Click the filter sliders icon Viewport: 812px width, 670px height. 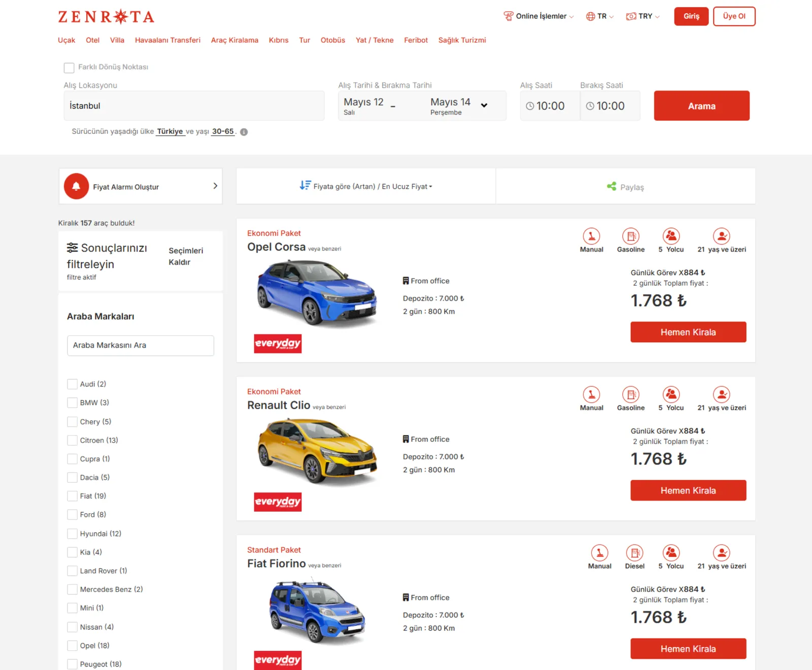[73, 248]
